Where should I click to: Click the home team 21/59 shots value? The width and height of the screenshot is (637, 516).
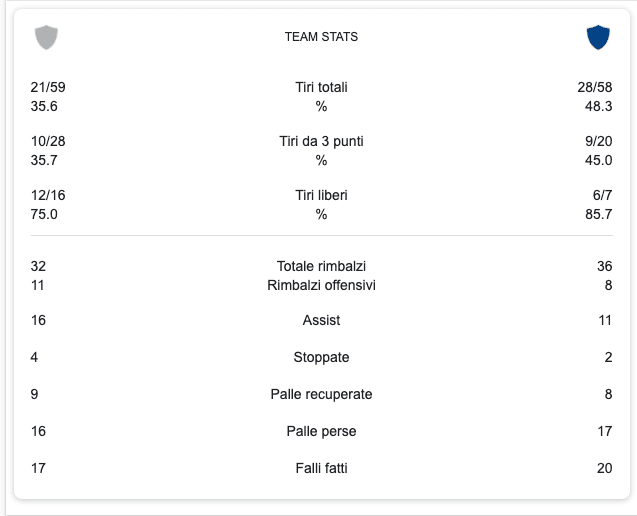[48, 87]
